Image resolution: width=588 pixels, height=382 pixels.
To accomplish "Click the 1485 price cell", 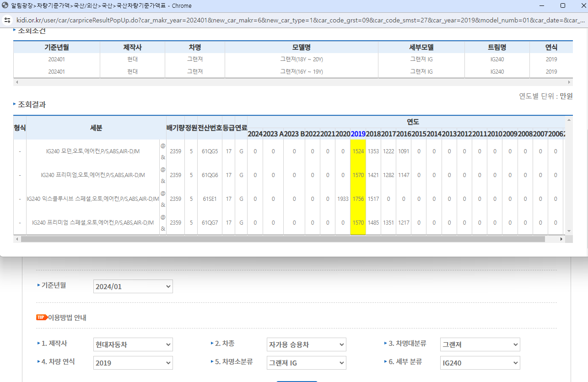I will [373, 222].
